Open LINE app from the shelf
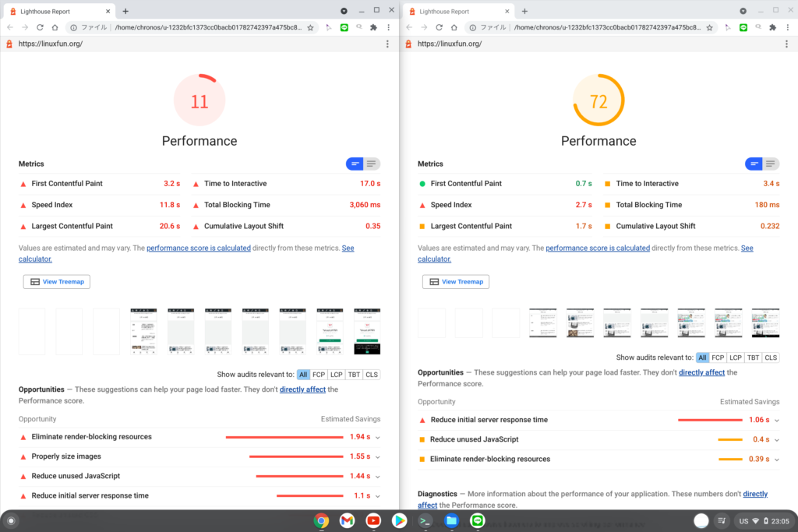This screenshot has height=532, width=798. pos(477,520)
